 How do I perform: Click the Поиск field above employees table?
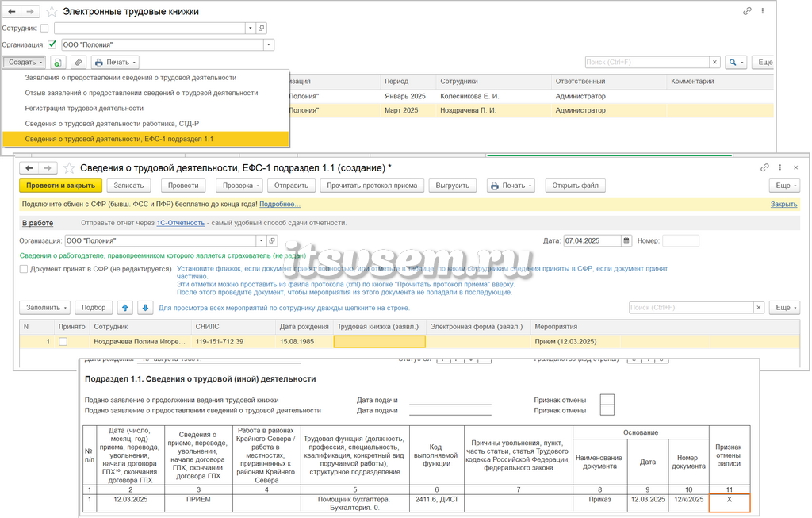(x=691, y=308)
